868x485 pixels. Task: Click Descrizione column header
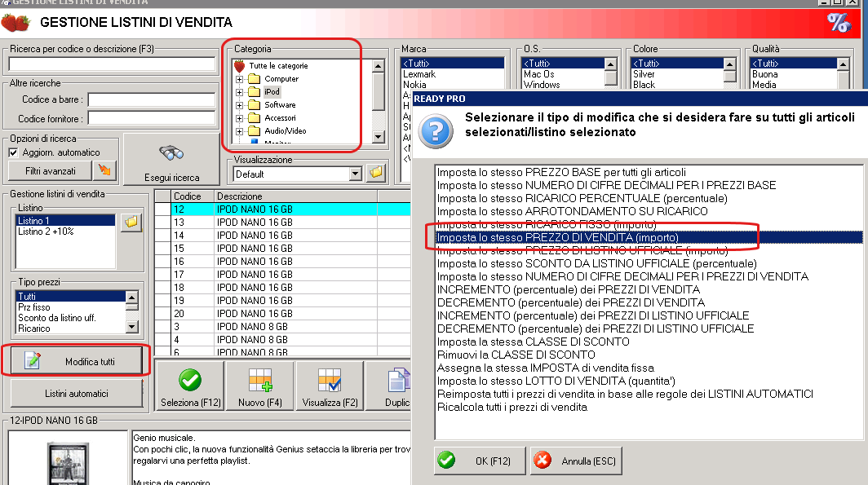pos(295,196)
